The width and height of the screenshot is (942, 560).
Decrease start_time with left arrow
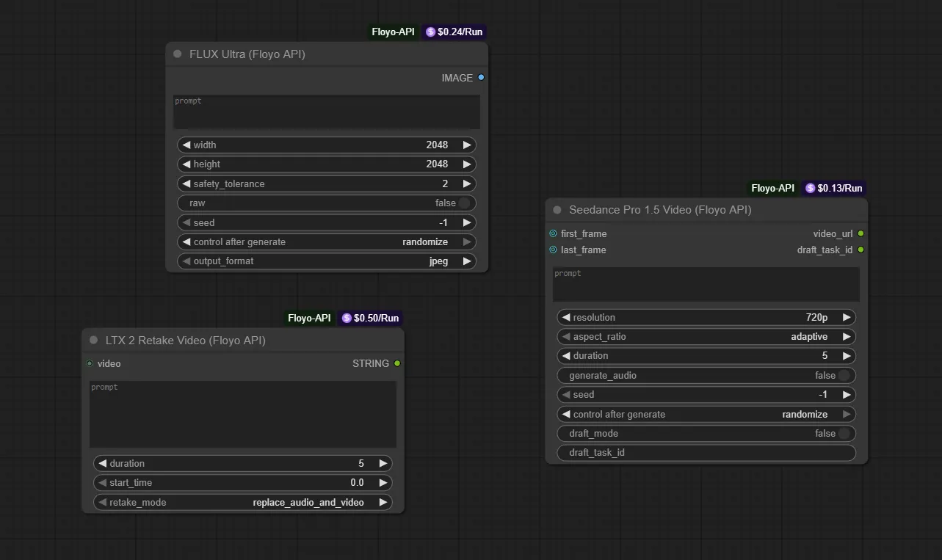pos(103,482)
